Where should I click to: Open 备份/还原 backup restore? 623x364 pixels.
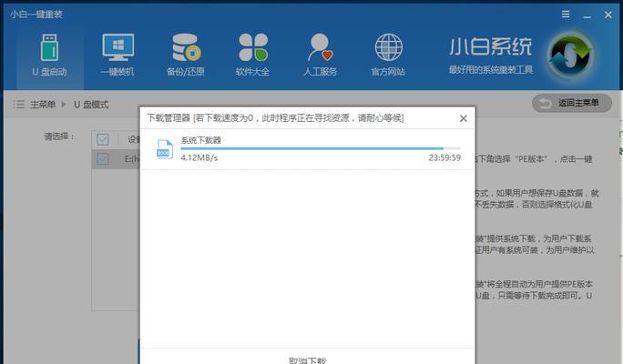185,56
